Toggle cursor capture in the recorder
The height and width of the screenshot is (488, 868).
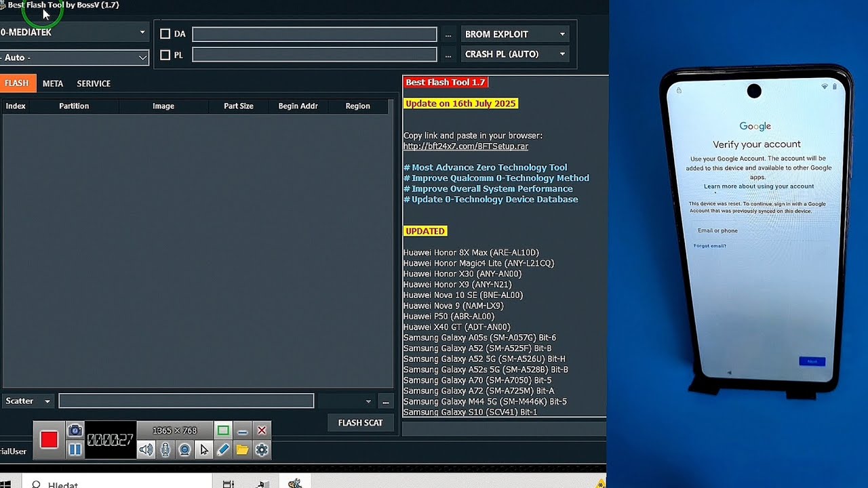coord(203,449)
